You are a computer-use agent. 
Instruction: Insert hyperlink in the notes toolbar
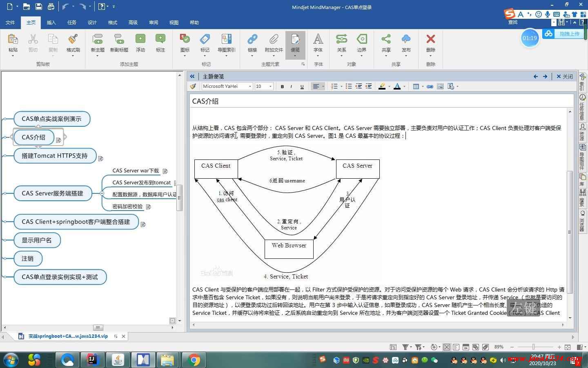[x=430, y=86]
